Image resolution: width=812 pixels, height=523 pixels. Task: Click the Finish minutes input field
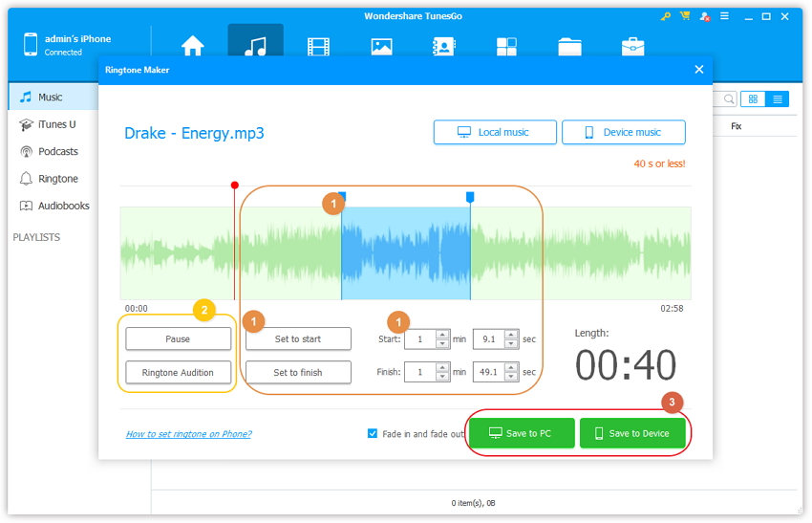(420, 372)
